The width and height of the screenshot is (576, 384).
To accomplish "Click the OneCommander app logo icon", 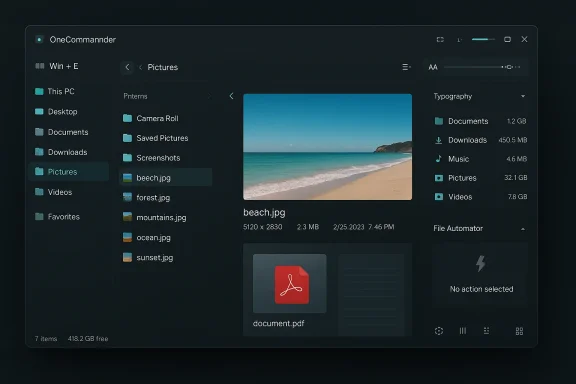I will click(39, 39).
